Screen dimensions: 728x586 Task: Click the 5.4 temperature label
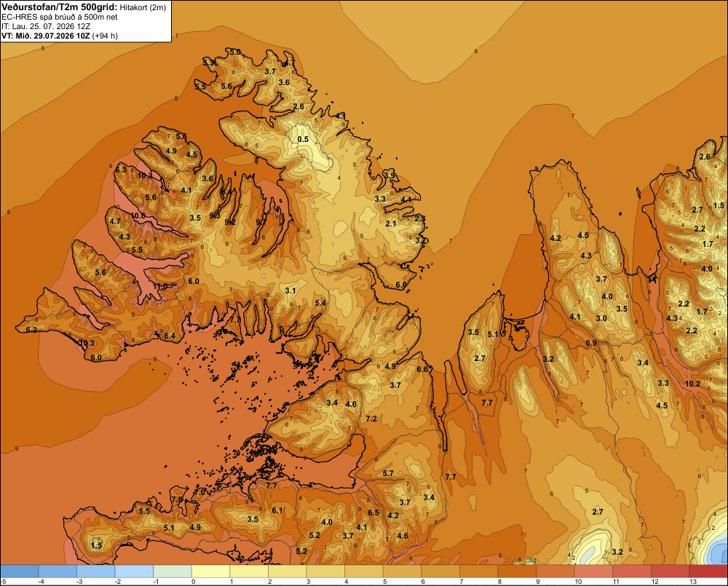coord(320,303)
